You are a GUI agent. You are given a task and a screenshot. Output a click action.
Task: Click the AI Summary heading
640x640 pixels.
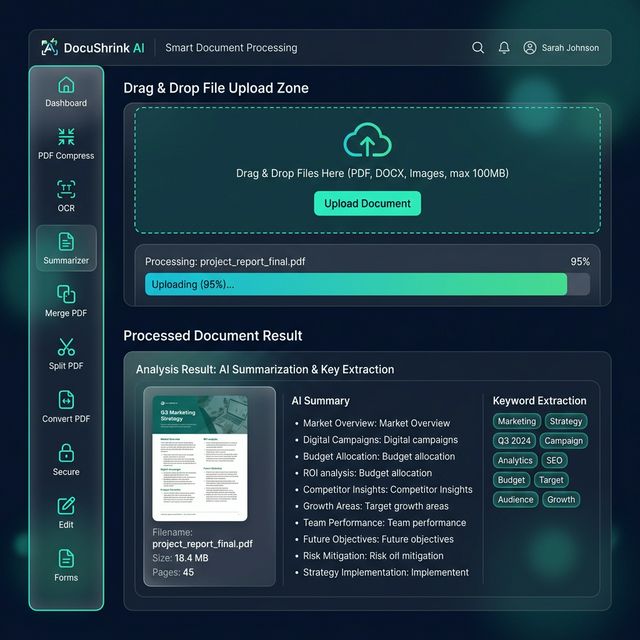coord(320,401)
